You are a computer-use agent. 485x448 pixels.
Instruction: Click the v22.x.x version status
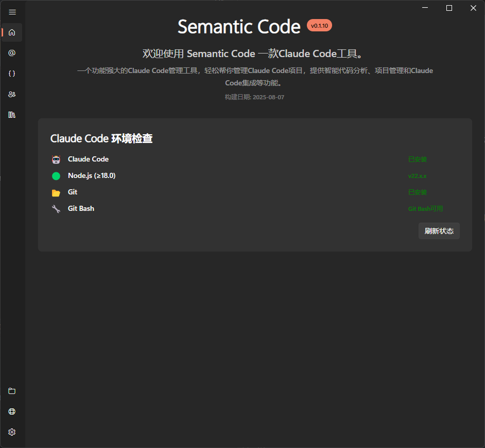click(x=417, y=176)
